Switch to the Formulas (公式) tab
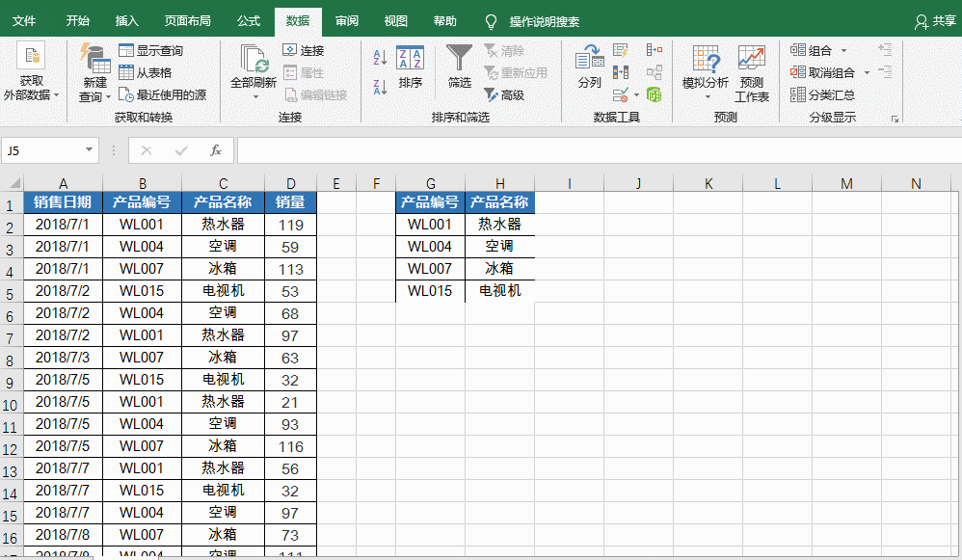Viewport: 962px width, 560px height. (249, 21)
